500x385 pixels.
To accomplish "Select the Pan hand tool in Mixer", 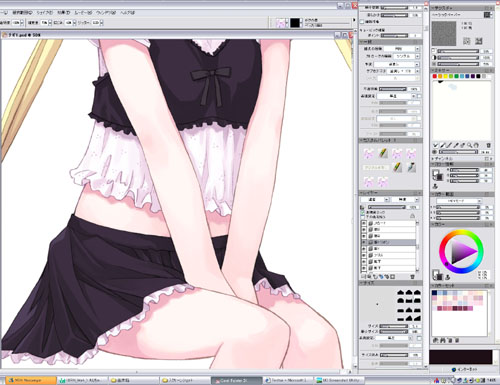I will 476,145.
